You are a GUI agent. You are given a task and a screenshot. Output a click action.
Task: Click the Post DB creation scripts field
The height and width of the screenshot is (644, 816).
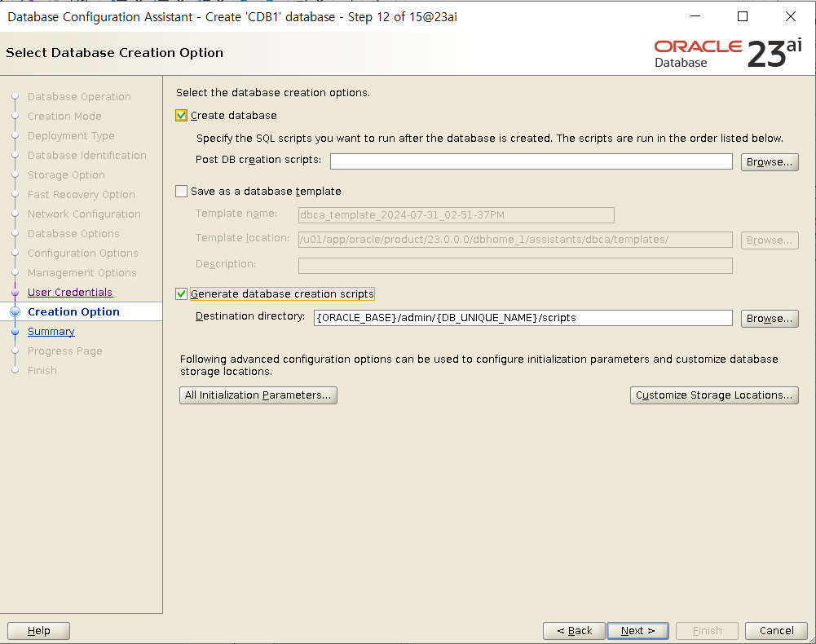[531, 161]
